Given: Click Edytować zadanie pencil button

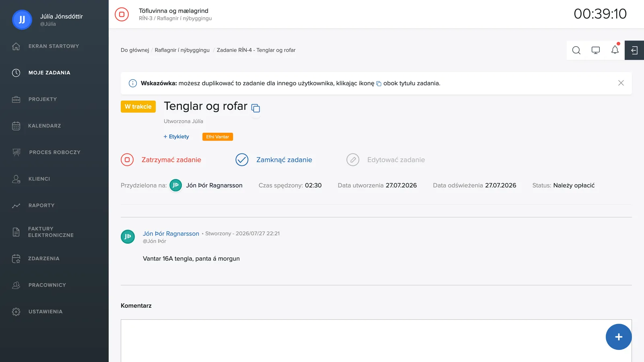Looking at the screenshot, I should [386, 160].
